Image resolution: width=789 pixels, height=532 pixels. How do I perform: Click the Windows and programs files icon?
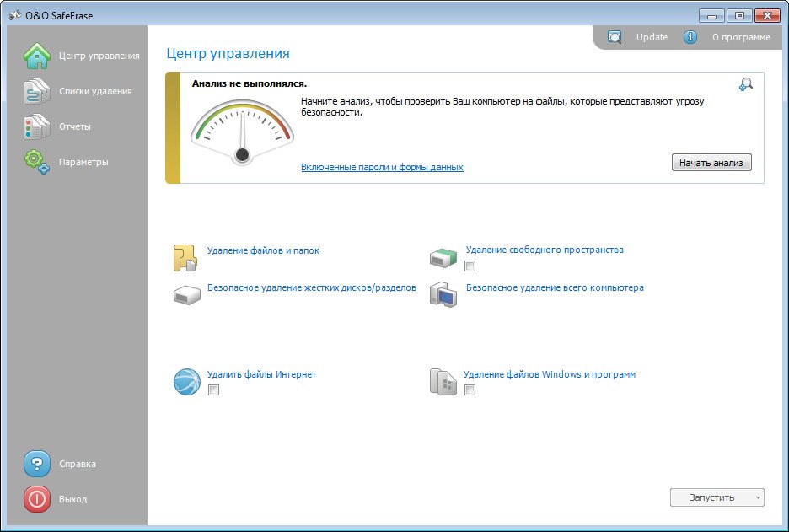pyautogui.click(x=443, y=382)
